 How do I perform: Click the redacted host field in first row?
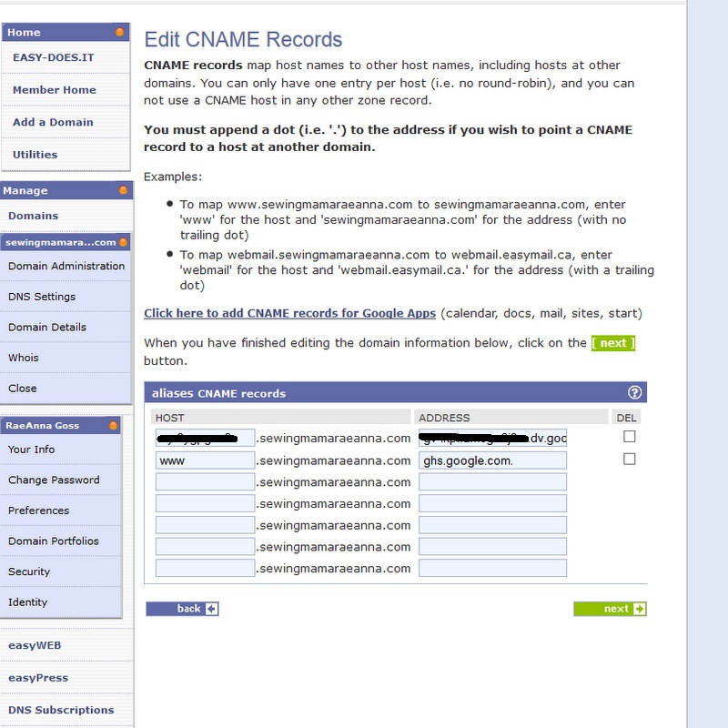(206, 438)
